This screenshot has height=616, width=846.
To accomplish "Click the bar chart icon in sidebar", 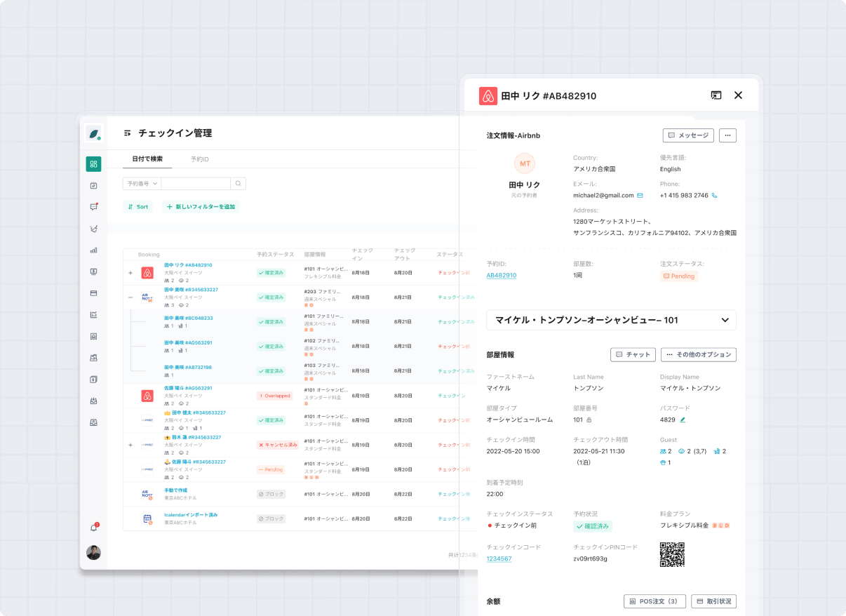I will point(93,250).
